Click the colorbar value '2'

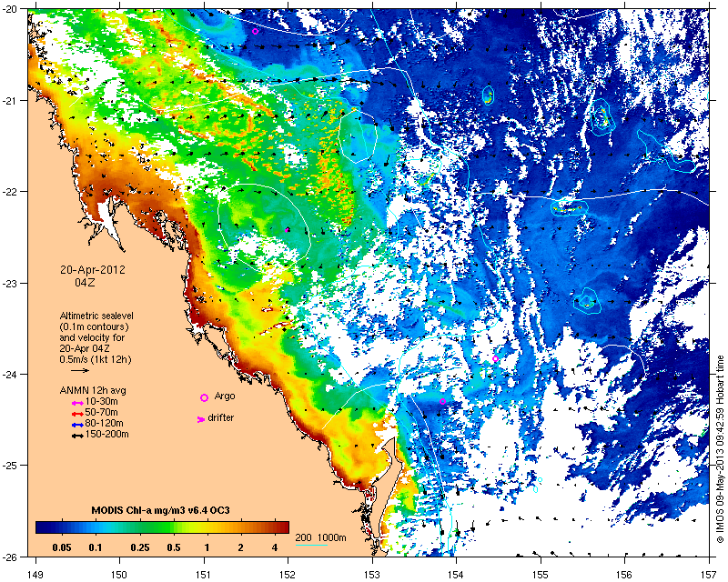point(240,547)
